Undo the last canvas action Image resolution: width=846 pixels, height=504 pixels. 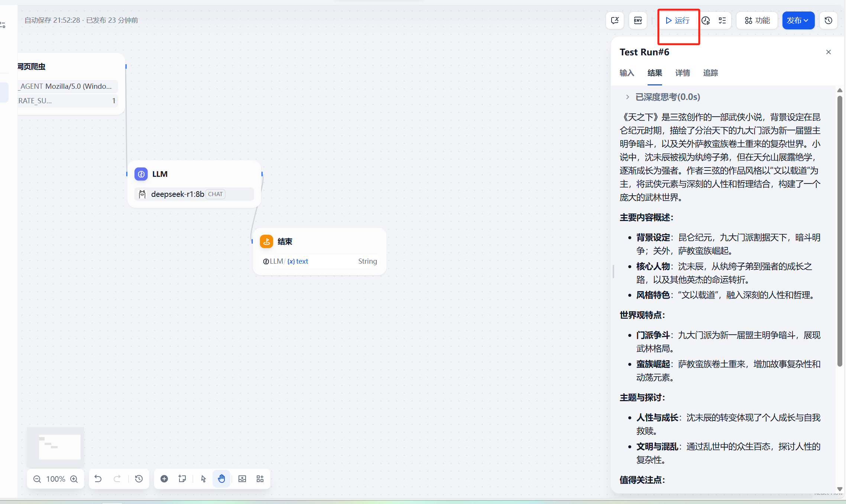[98, 479]
